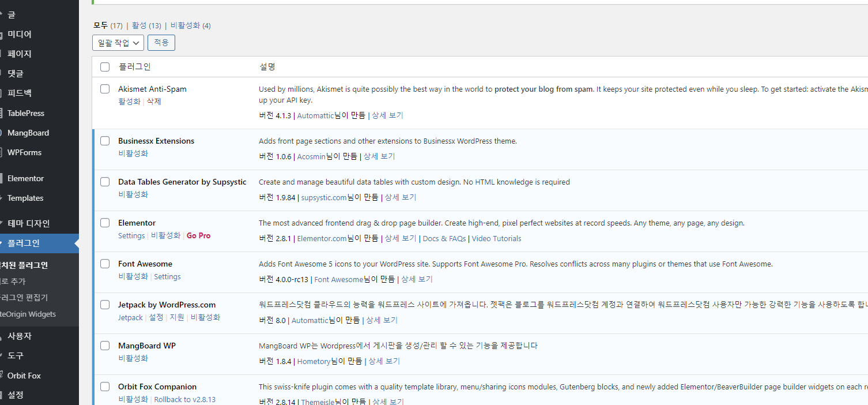Viewport: 868px width, 405px height.
Task: Show 비활성화 (4) inactive plugins filter
Action: pyautogui.click(x=190, y=25)
